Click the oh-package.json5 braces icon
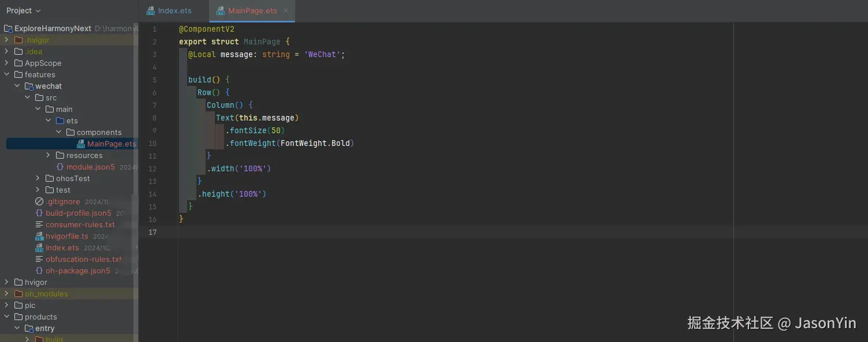Screen dimensions: 868x342 [x=39, y=270]
